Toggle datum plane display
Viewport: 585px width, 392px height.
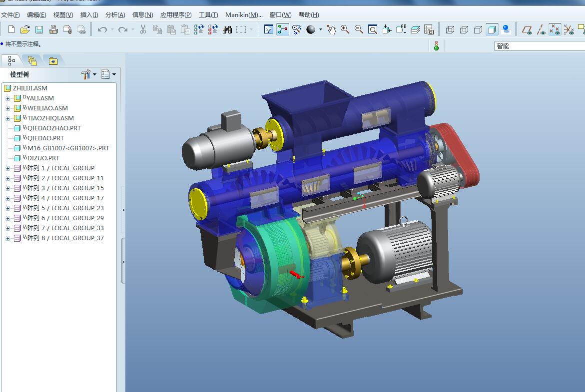(527, 29)
